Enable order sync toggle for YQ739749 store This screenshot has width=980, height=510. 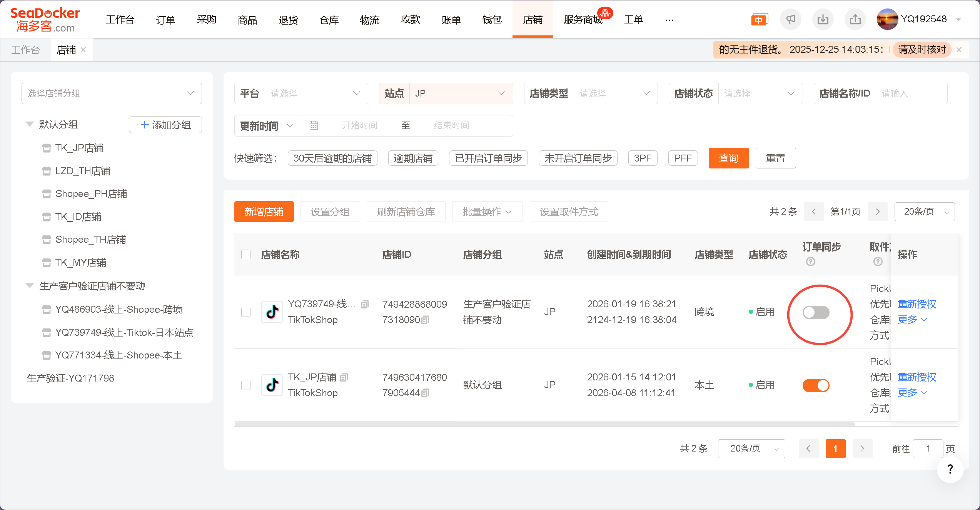pos(816,312)
